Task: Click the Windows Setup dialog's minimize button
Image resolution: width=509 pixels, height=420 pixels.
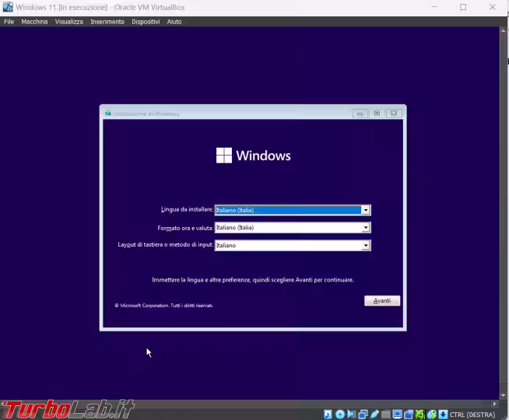Action: click(x=360, y=114)
